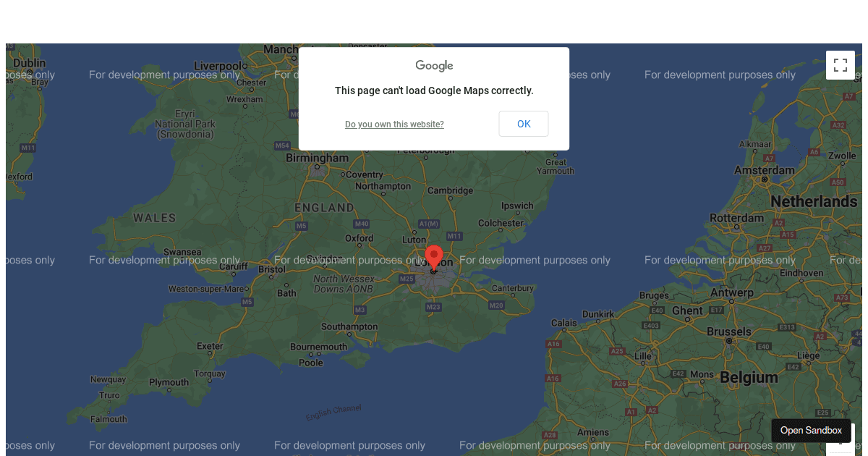
Task: Click the Liverpool label
Action: click(217, 66)
